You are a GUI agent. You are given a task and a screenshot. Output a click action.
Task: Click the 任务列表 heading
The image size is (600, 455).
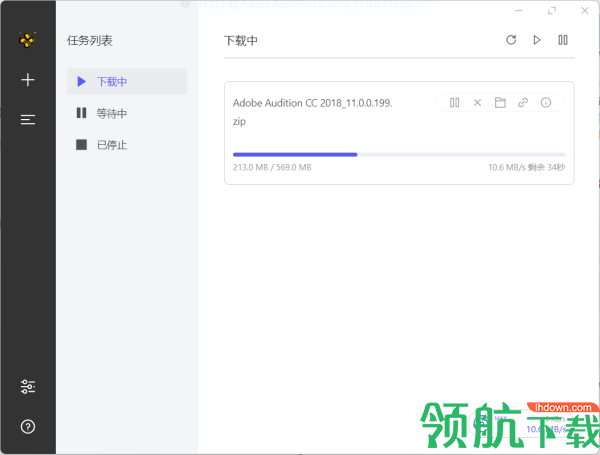pyautogui.click(x=90, y=41)
